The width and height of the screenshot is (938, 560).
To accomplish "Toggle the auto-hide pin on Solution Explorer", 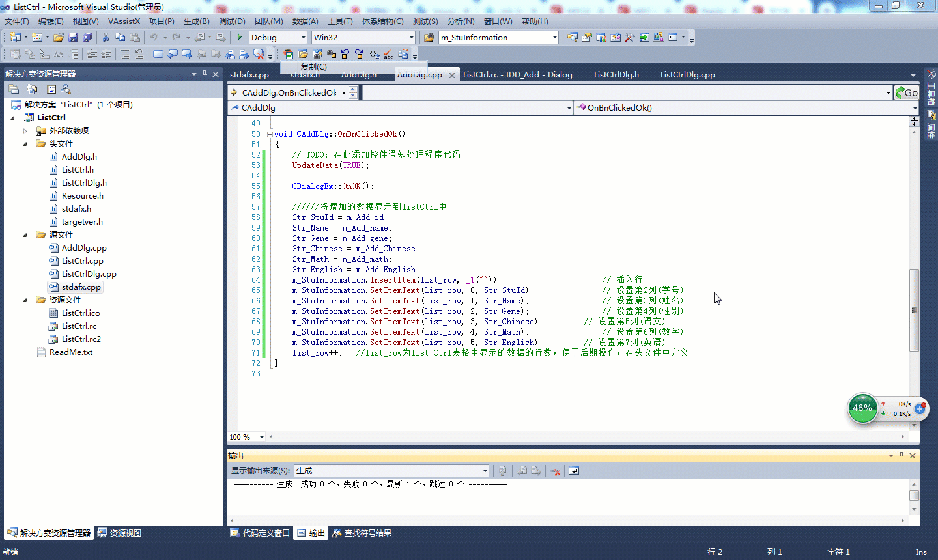I will (x=204, y=74).
